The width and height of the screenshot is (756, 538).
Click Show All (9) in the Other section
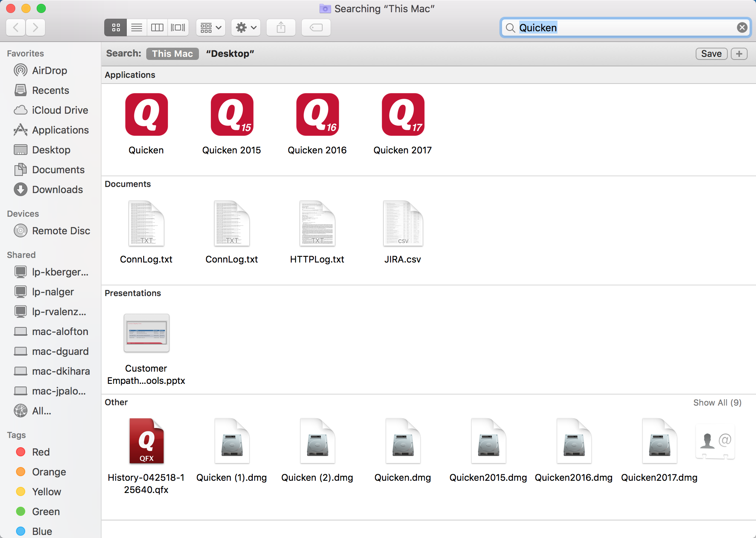point(717,403)
